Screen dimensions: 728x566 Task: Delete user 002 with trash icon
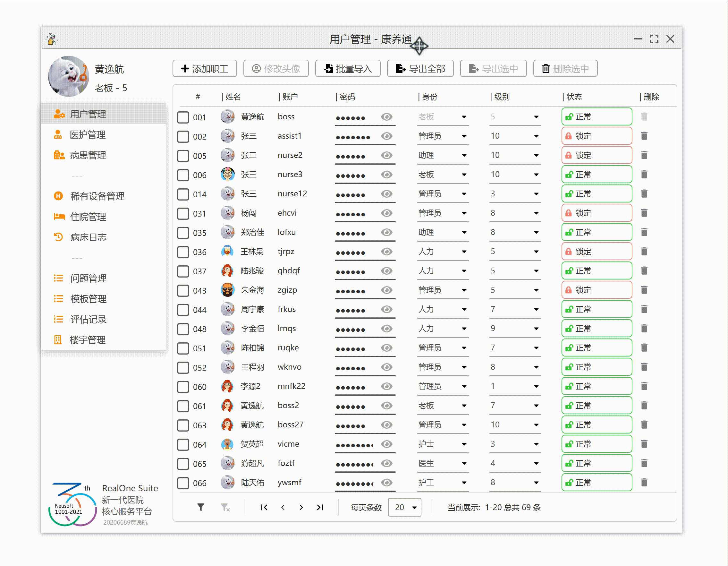[644, 136]
